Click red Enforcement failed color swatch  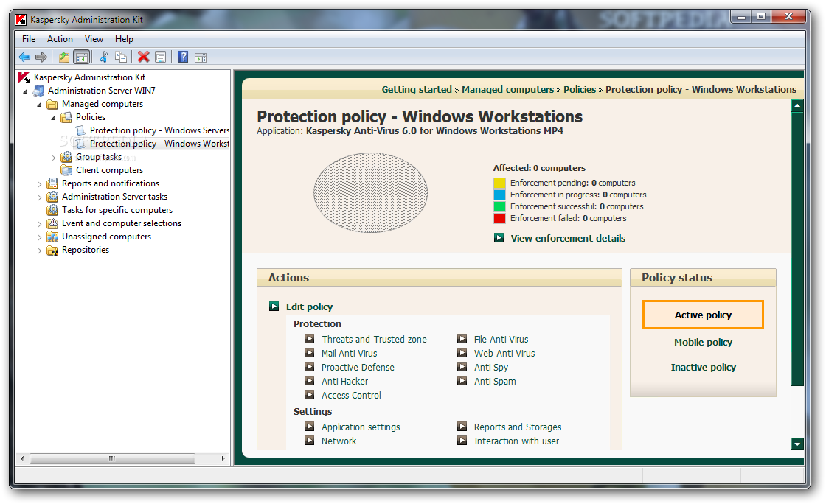click(499, 218)
